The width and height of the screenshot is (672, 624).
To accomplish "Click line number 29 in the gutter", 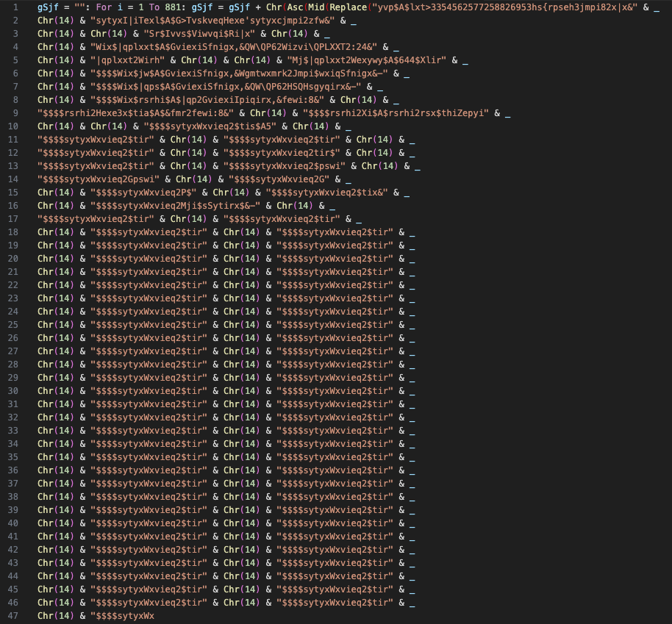I will [12, 379].
